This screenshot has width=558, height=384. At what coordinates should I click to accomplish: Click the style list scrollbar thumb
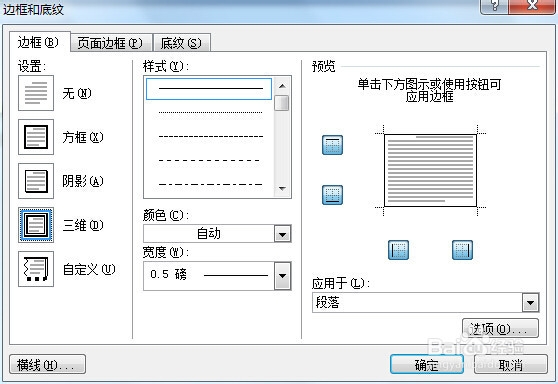point(282,103)
